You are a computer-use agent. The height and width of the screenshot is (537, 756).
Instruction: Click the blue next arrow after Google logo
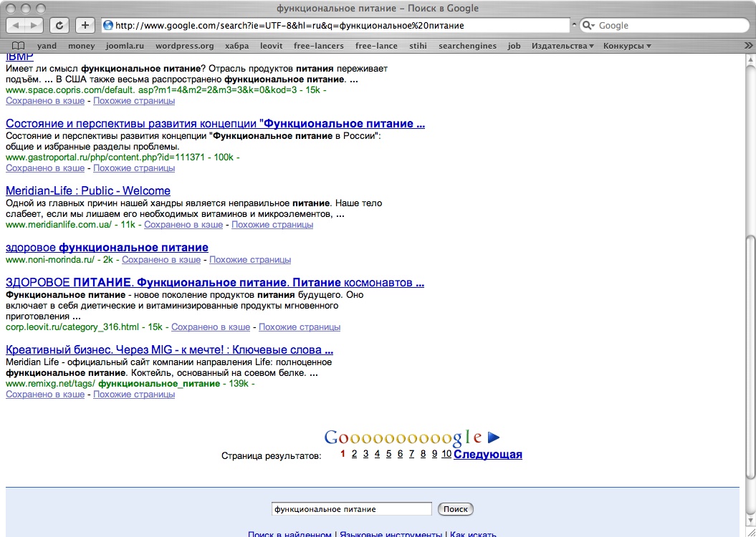coord(493,437)
